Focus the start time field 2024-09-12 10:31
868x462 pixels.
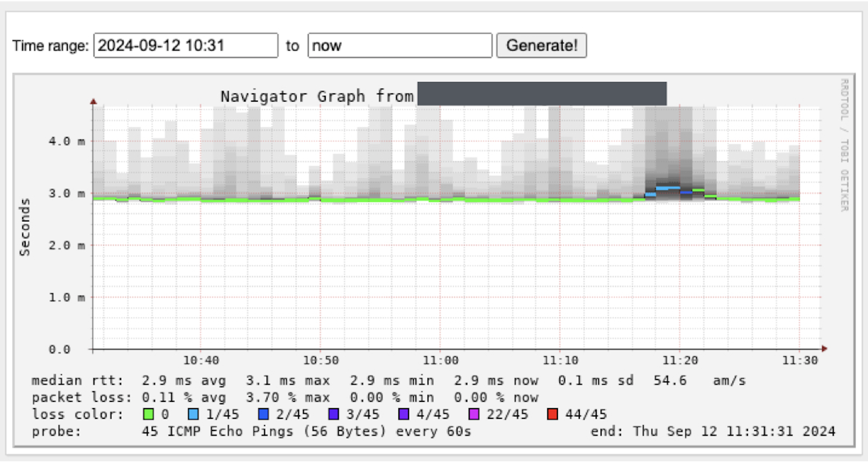coord(186,45)
